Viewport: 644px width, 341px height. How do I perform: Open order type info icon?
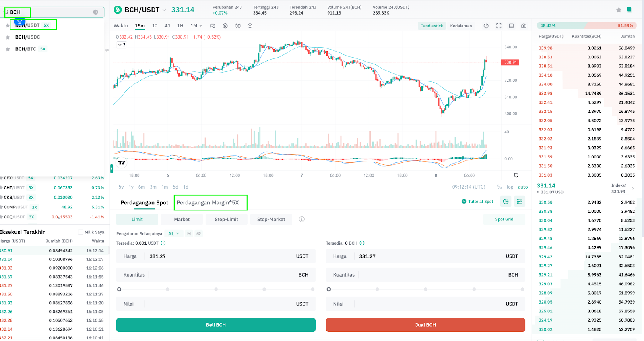pyautogui.click(x=302, y=219)
